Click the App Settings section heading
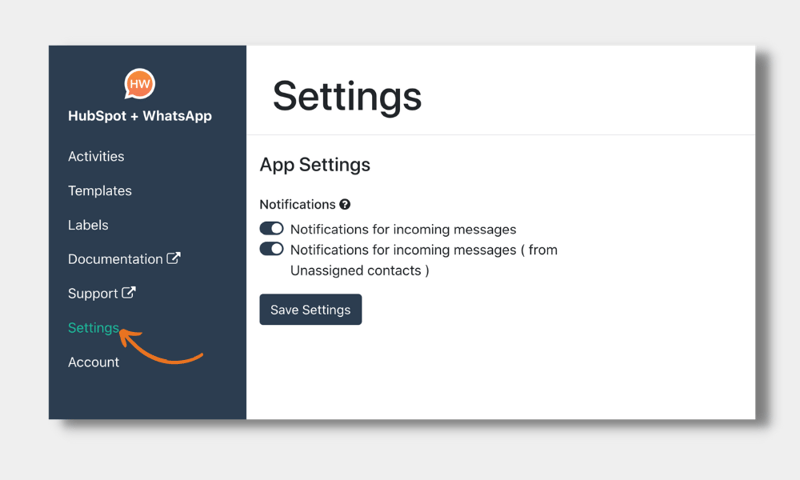This screenshot has width=800, height=480. [315, 165]
